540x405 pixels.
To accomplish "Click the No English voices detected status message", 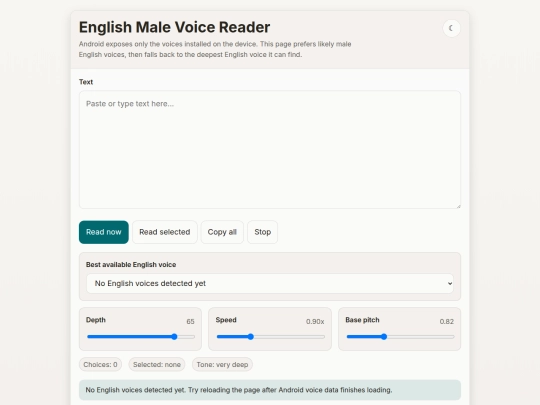I will (270, 390).
